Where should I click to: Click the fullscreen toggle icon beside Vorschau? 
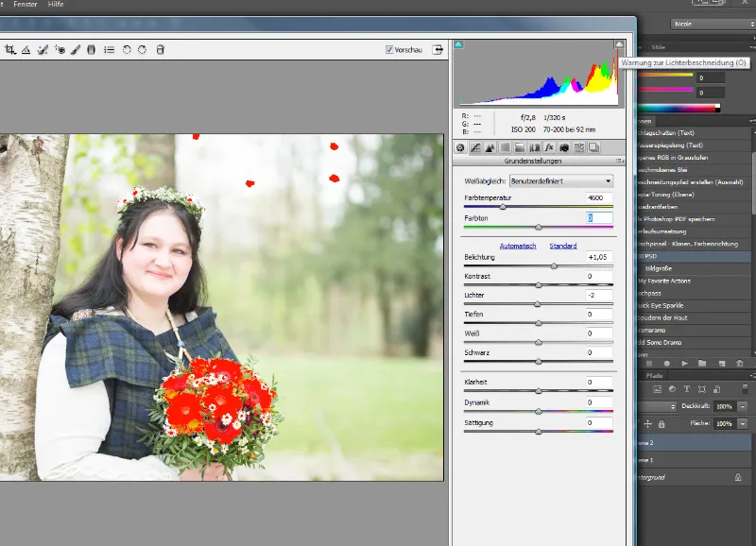tap(439, 49)
